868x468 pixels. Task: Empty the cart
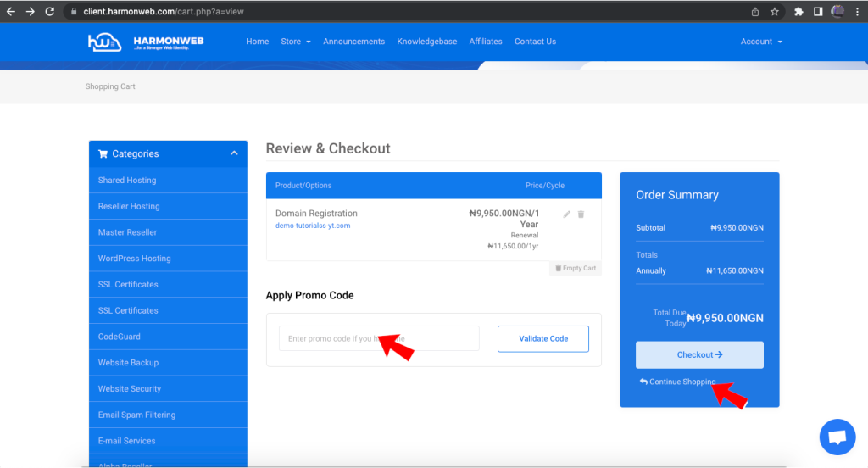pos(576,268)
